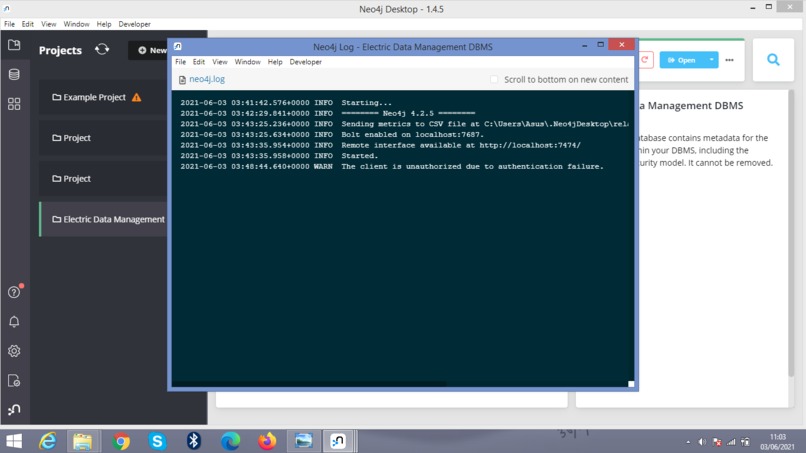The image size is (806, 453).
Task: Click the Bolt enabled on localhost:7687 line
Action: point(332,135)
